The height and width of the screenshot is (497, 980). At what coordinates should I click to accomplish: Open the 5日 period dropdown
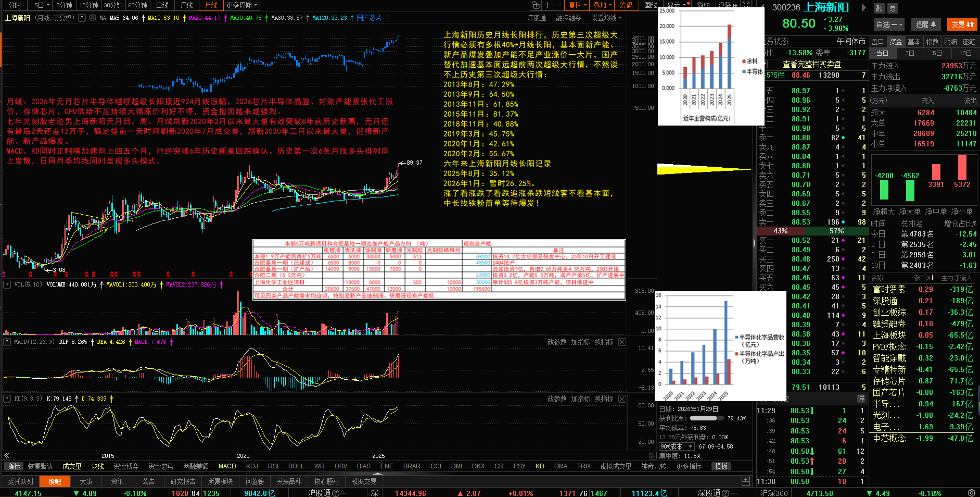[42, 5]
